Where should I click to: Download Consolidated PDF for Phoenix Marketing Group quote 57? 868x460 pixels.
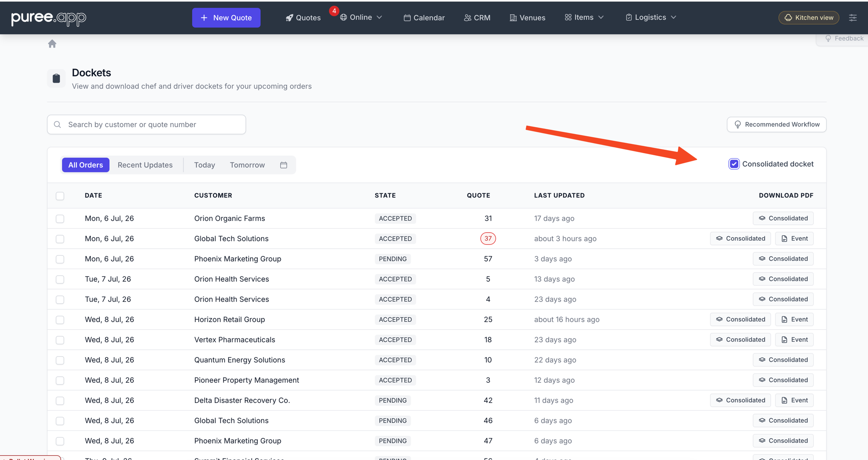click(x=783, y=259)
